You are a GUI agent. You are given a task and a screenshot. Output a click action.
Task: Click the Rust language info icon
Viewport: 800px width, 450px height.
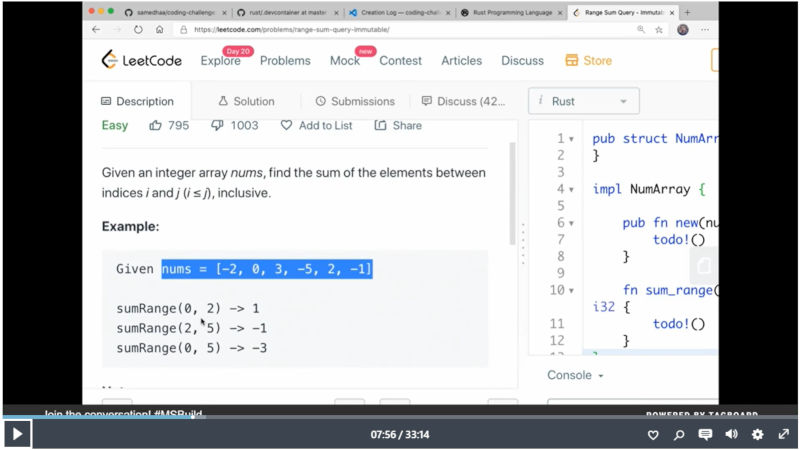click(540, 100)
